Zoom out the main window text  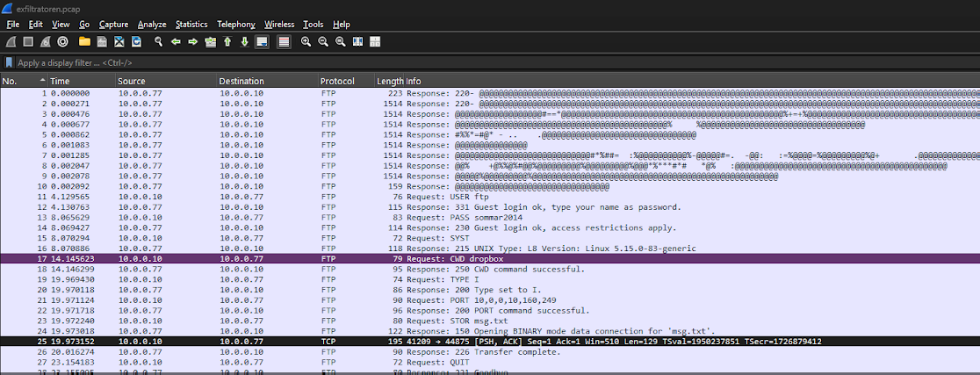[x=323, y=42]
